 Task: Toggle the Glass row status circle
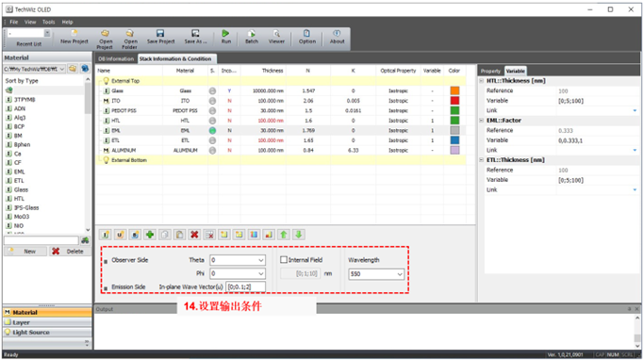click(212, 90)
